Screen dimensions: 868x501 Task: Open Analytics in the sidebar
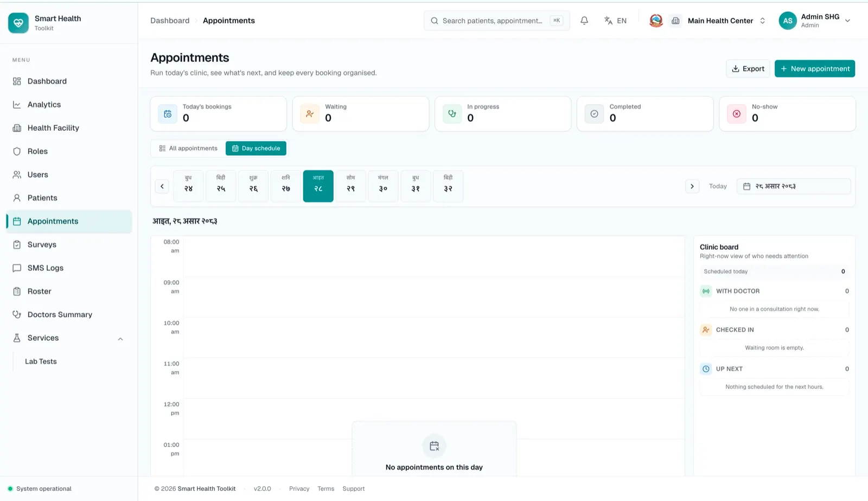69,105
